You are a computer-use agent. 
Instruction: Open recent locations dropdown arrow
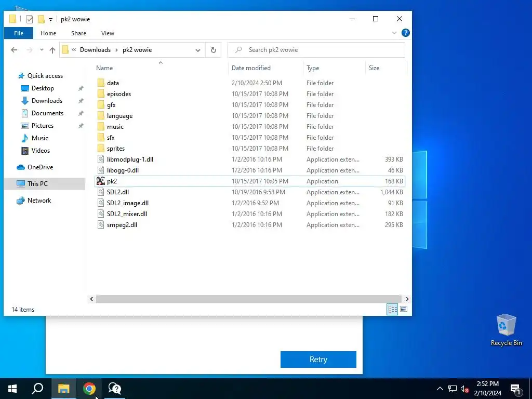click(42, 50)
